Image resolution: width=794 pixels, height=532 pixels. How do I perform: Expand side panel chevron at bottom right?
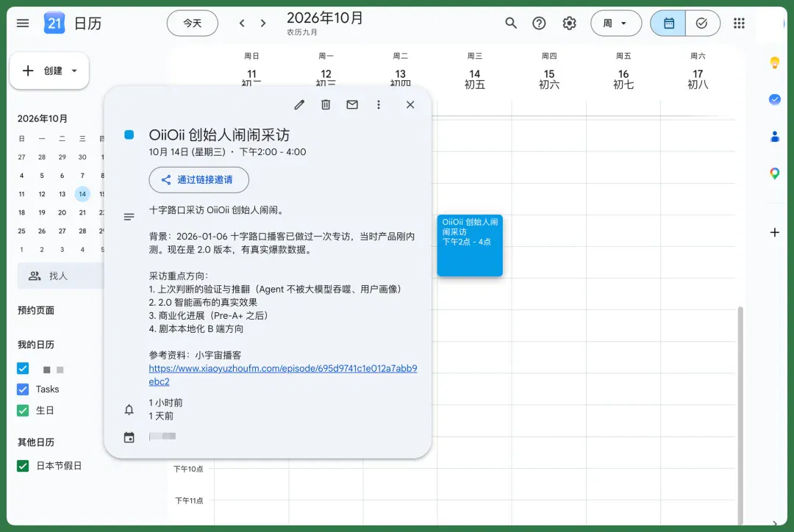774,523
